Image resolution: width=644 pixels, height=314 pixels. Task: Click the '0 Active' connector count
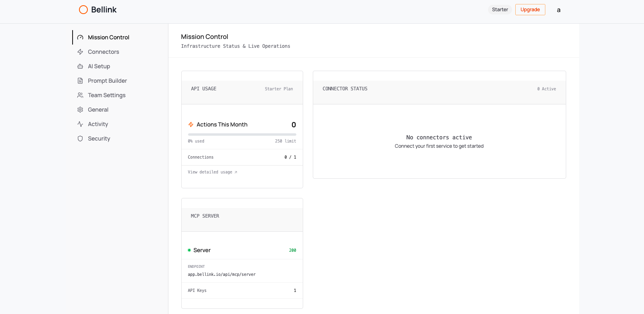point(547,89)
